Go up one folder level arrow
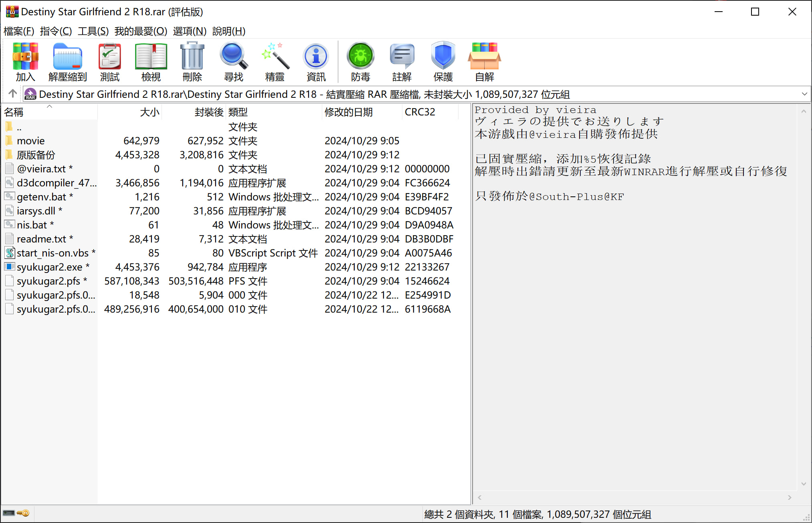This screenshot has height=523, width=812. coord(12,94)
